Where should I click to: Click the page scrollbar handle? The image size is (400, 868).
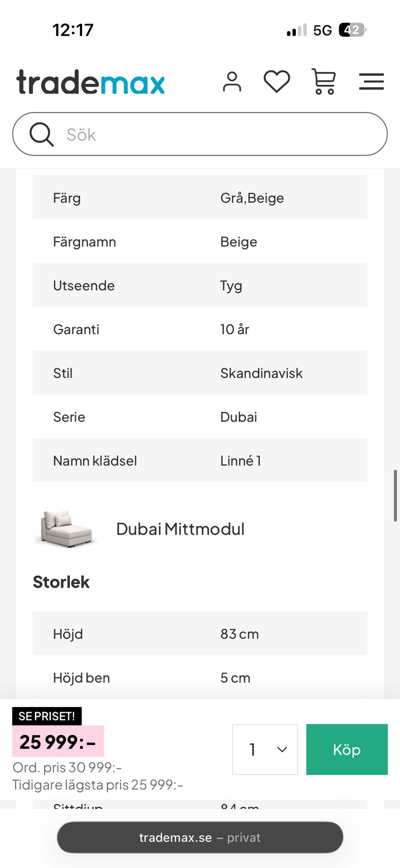click(395, 496)
